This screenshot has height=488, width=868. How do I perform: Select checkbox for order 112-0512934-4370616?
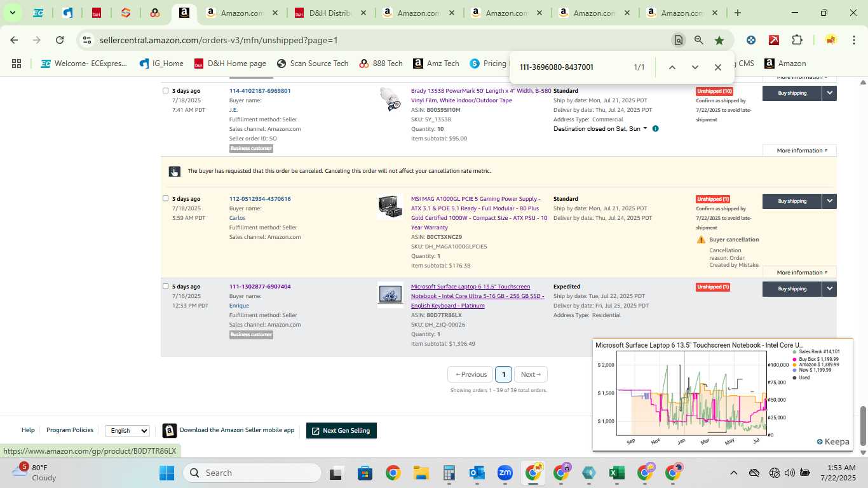coord(166,198)
